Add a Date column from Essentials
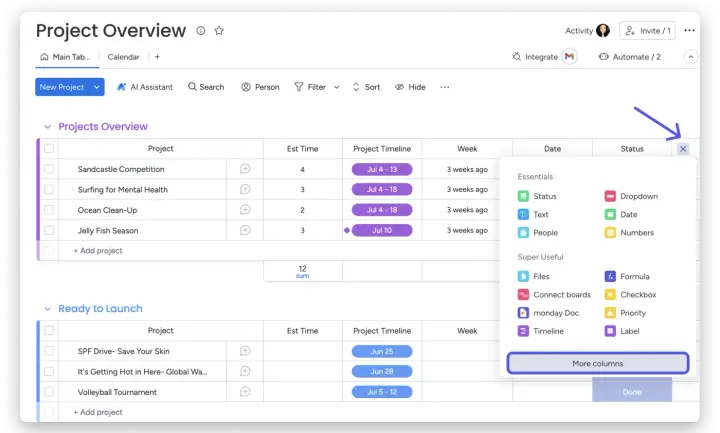720x433 pixels. point(621,214)
